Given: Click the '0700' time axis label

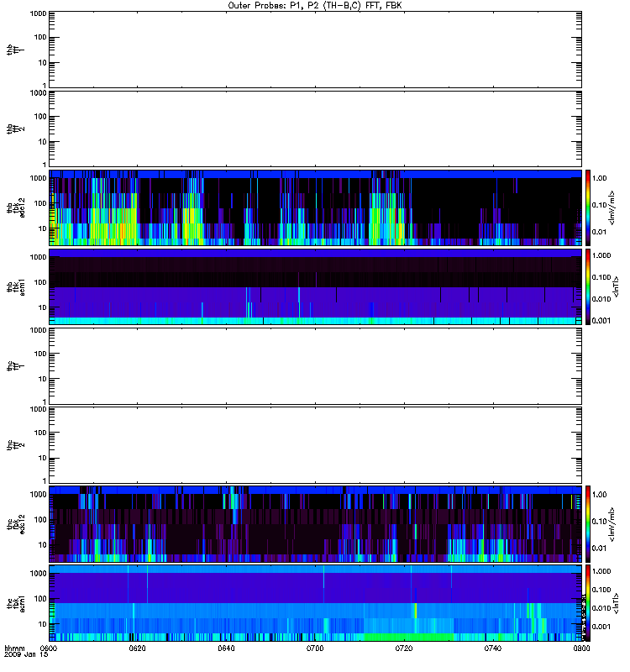Looking at the screenshot, I should pos(315,648).
